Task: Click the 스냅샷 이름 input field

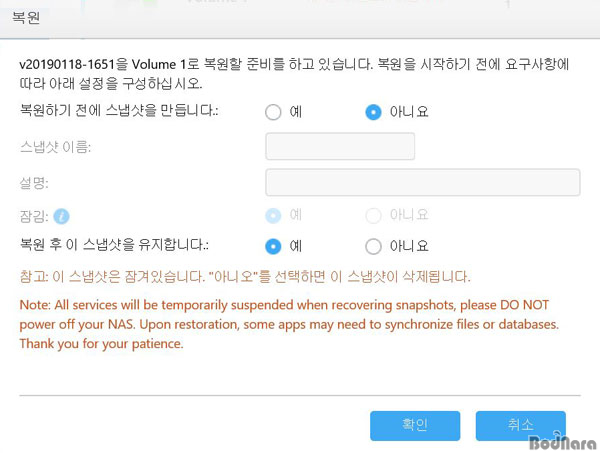Action: pyautogui.click(x=340, y=146)
